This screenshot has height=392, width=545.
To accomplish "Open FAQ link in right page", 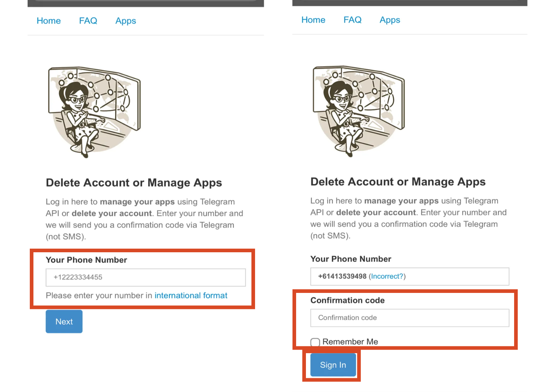I will click(x=353, y=20).
